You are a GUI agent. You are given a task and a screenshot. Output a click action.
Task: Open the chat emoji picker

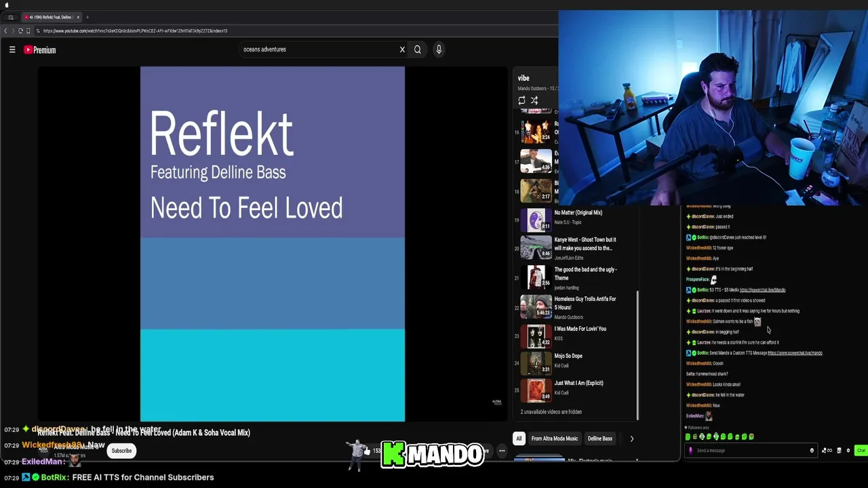[812, 450]
